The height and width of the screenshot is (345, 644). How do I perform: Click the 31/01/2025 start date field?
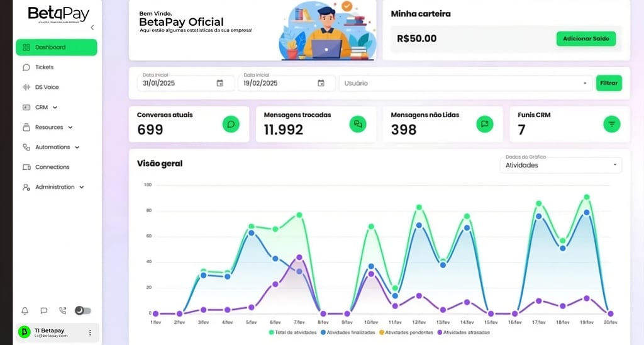(186, 82)
